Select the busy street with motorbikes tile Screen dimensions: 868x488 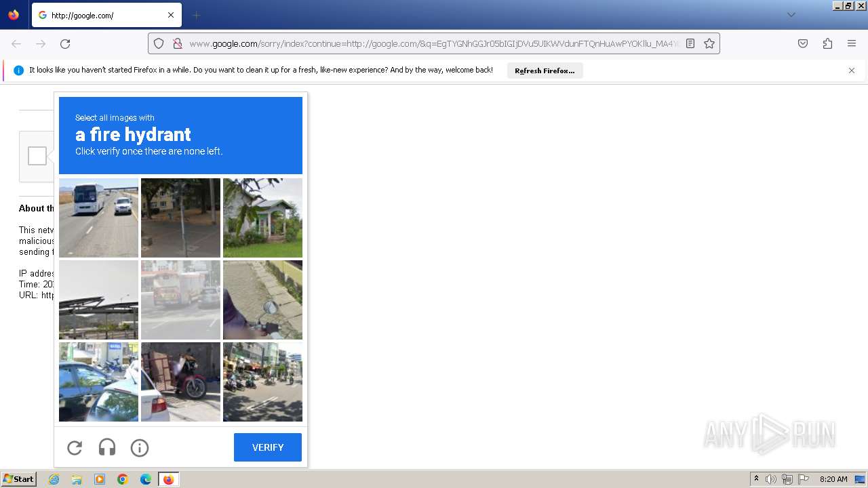(262, 382)
